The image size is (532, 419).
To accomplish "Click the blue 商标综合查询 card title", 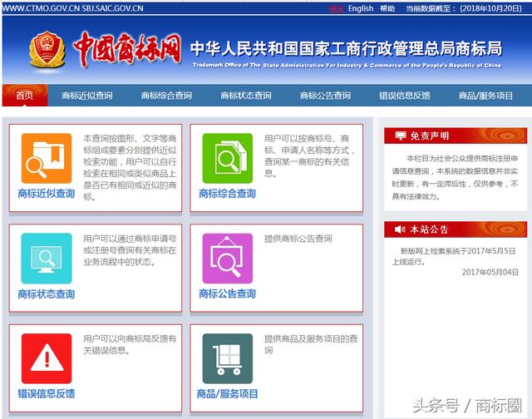I will click(x=227, y=194).
